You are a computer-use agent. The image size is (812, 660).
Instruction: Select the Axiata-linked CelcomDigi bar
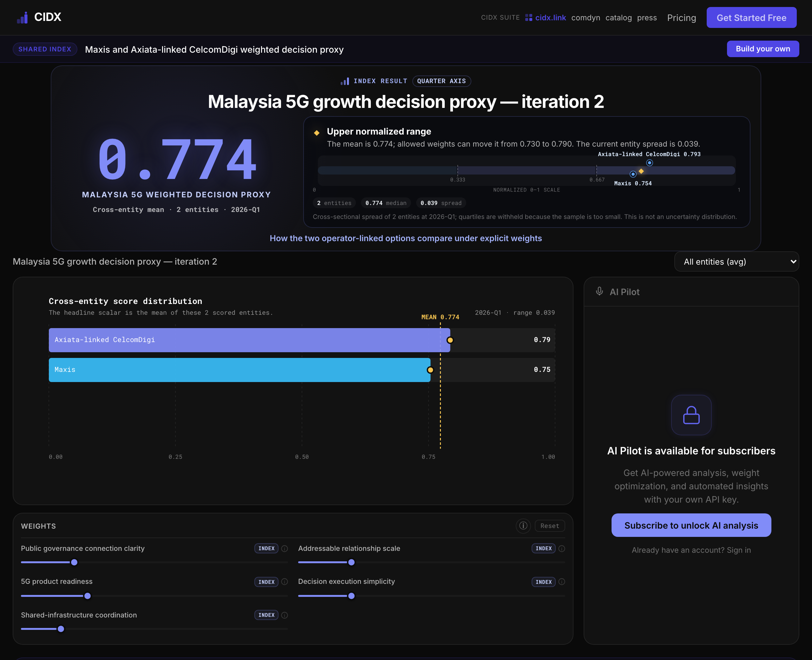(249, 340)
